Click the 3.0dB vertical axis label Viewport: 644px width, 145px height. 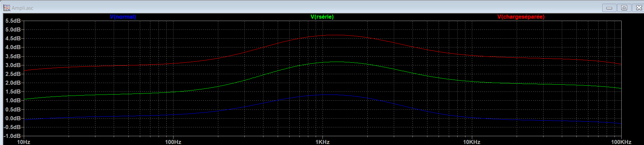click(13, 65)
